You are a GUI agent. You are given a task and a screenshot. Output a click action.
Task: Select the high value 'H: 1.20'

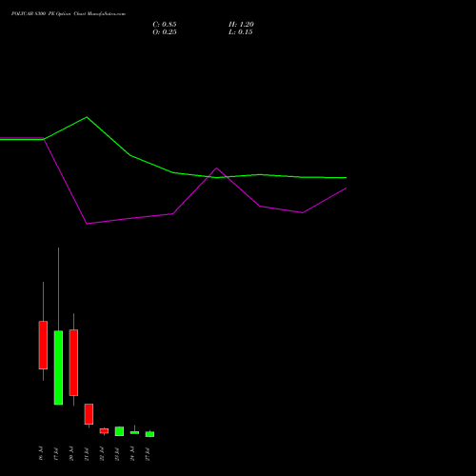tap(241, 25)
